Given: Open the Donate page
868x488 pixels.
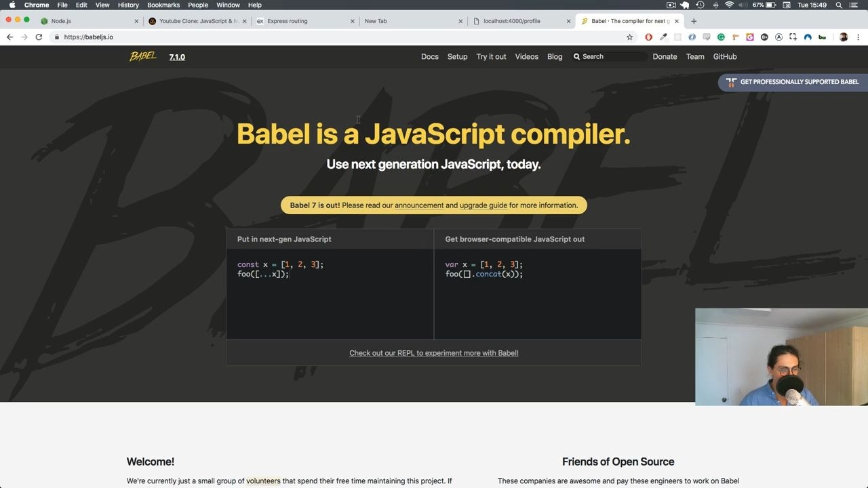Looking at the screenshot, I should pos(665,57).
